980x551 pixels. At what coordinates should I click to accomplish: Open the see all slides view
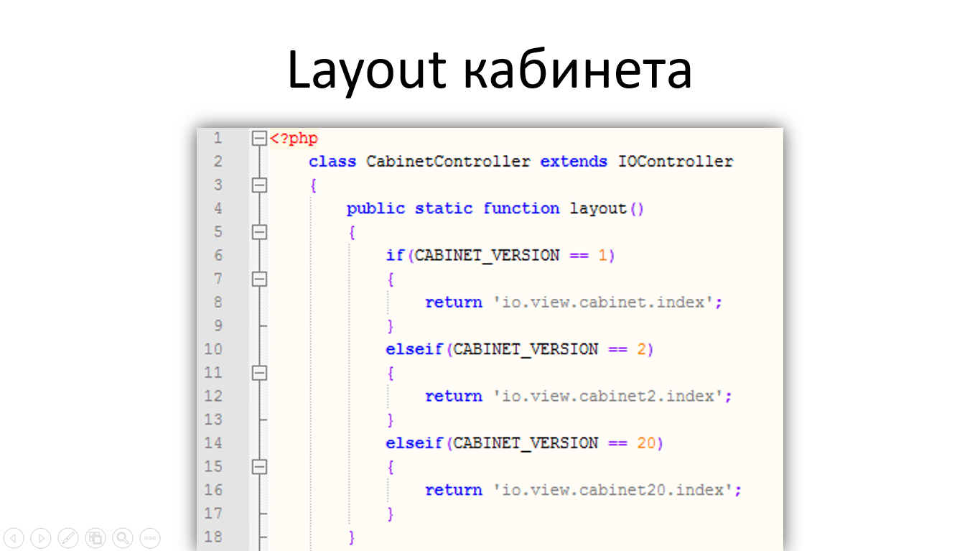pyautogui.click(x=95, y=537)
